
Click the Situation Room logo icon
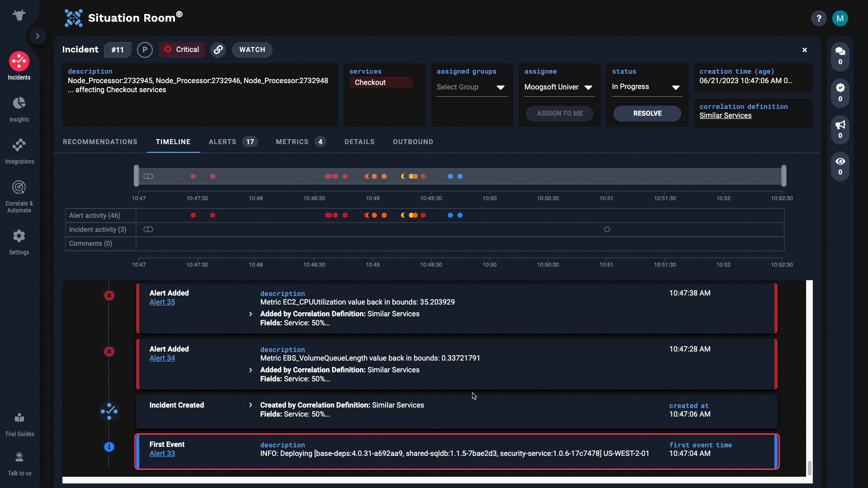coord(73,18)
